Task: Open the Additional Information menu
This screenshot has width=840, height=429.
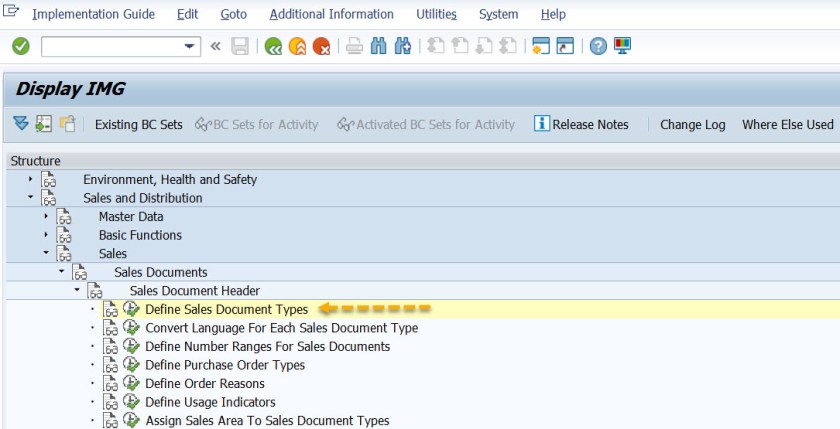Action: tap(332, 14)
